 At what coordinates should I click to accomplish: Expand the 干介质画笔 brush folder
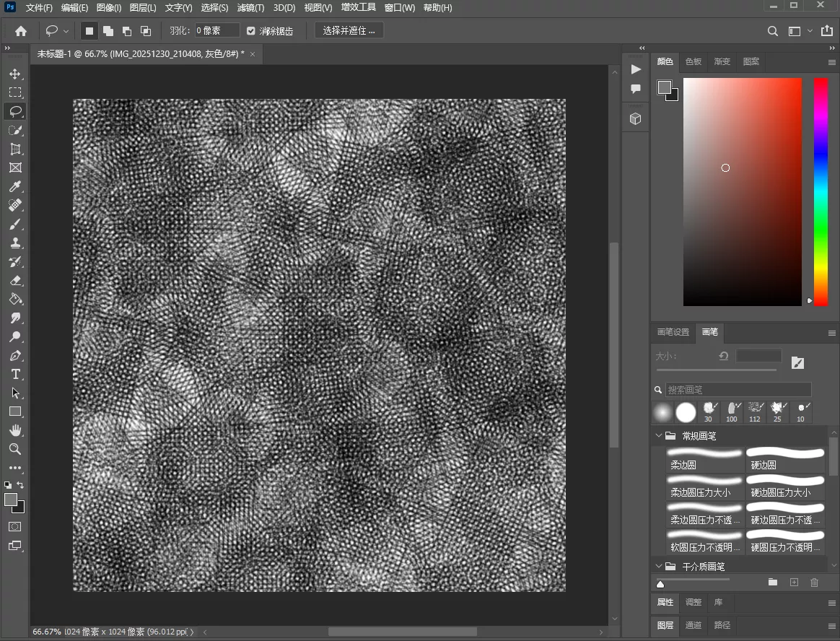pyautogui.click(x=658, y=567)
